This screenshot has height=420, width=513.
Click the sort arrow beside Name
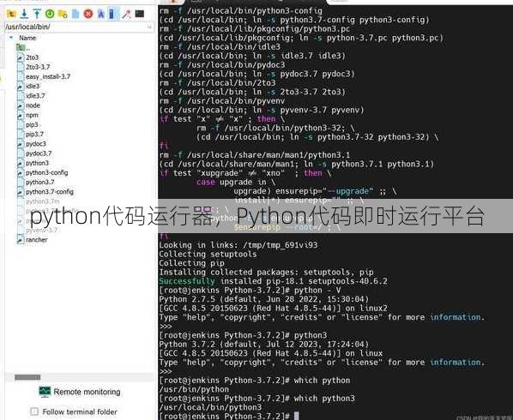click(x=11, y=38)
